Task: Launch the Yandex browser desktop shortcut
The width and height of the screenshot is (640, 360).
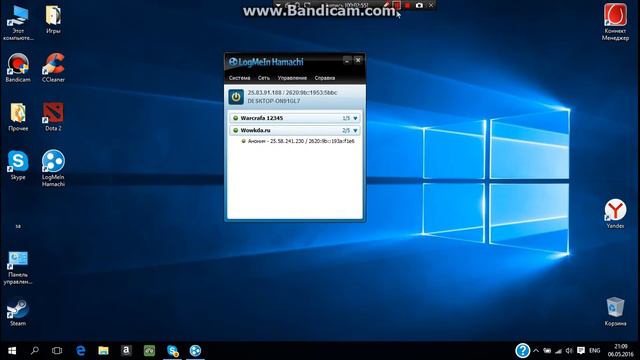Action: pos(615,214)
